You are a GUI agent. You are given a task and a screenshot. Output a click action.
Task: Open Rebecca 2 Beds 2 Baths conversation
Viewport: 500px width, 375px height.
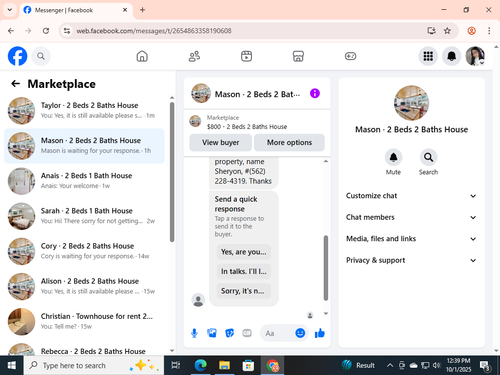84,348
